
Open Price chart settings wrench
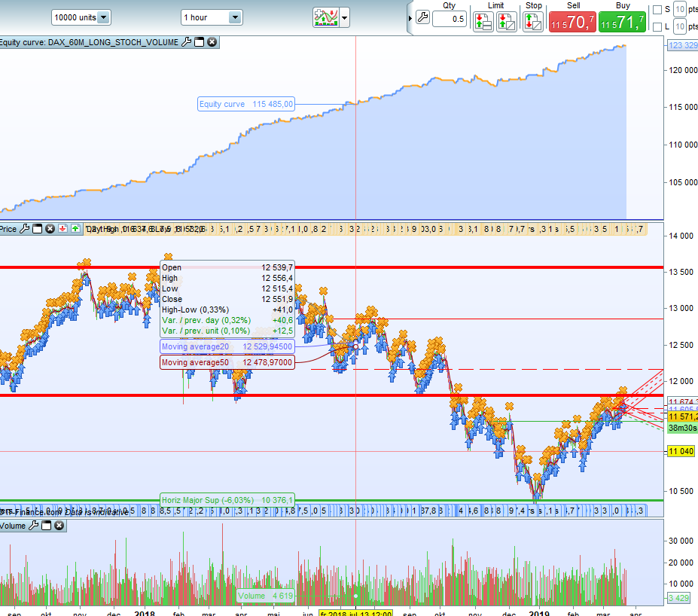tap(25, 229)
